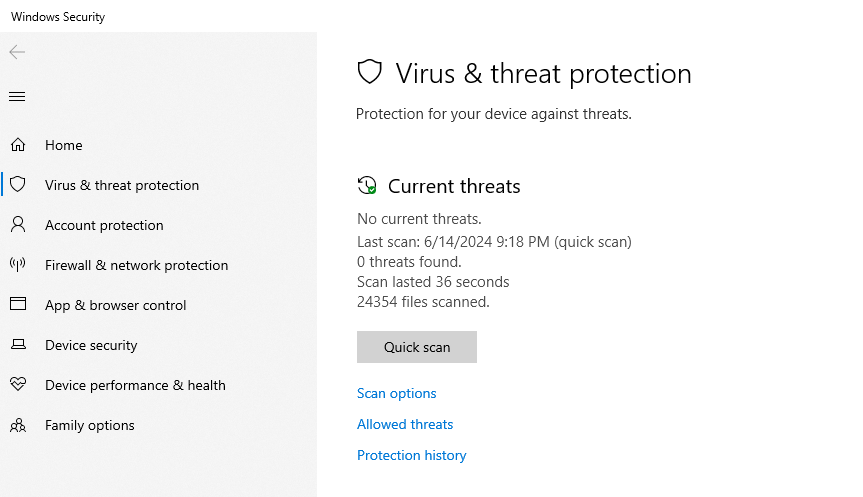Select the Device security text label

coord(91,345)
